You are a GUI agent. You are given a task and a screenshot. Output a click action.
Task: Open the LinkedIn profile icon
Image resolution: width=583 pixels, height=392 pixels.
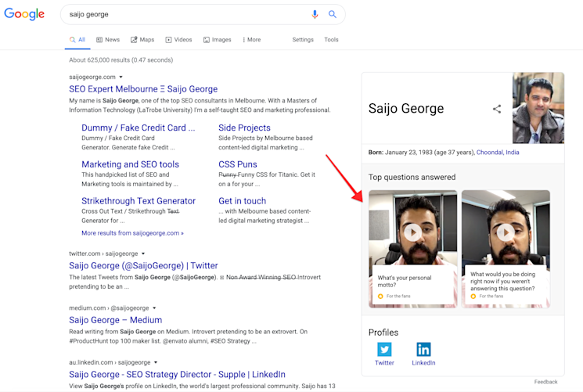pos(423,350)
